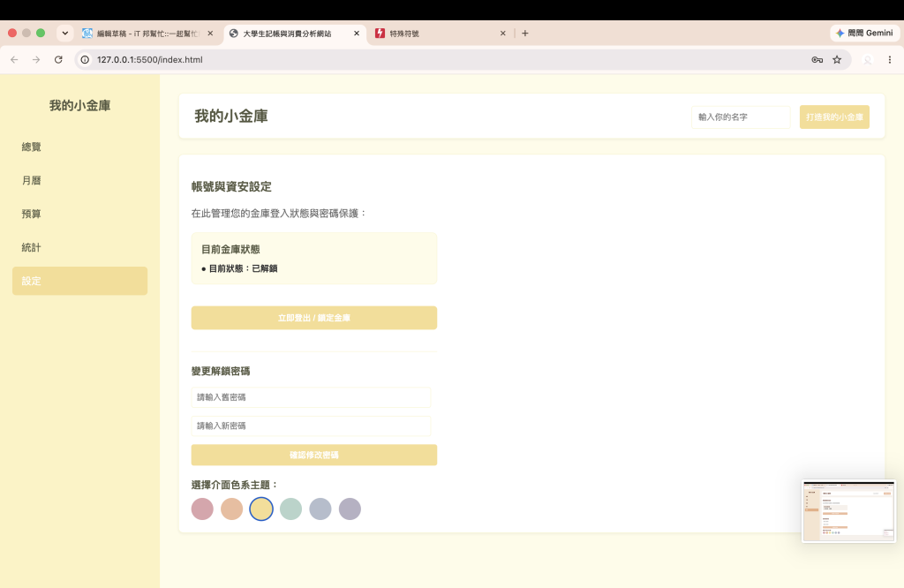Click 變更解鎖密碼 heading
The width and height of the screenshot is (904, 588).
pyautogui.click(x=221, y=371)
